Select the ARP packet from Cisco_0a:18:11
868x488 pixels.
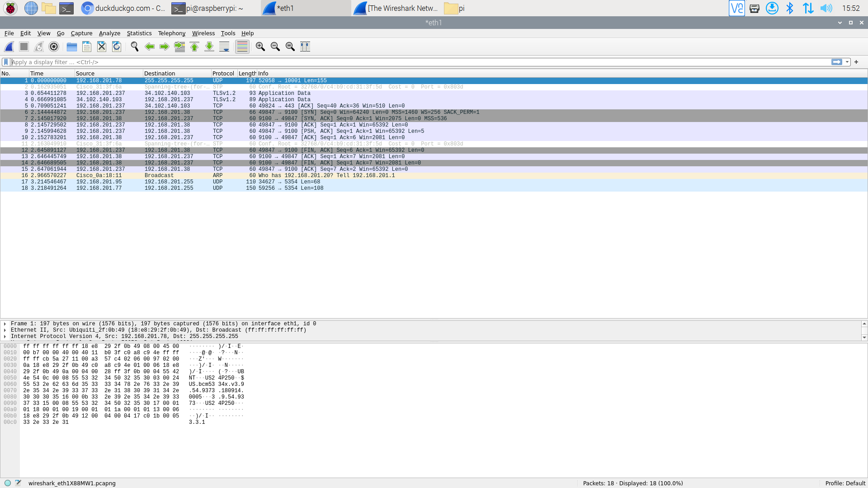point(434,175)
